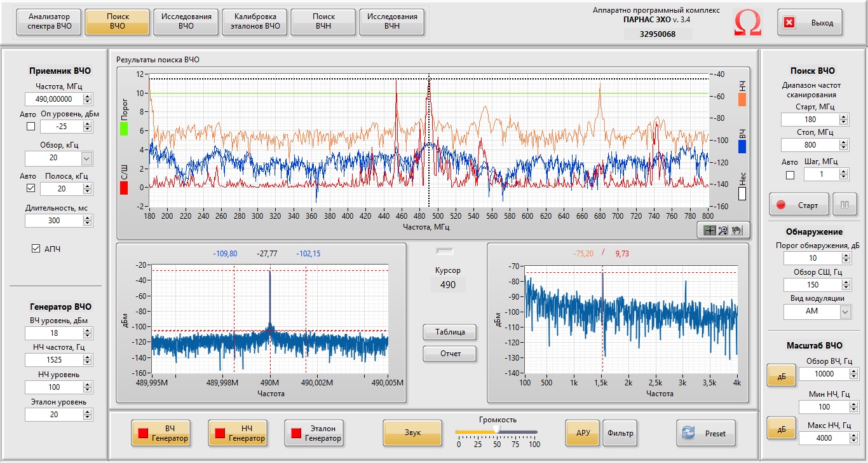The image size is (868, 463).
Task: Click the Старт scan button
Action: (799, 205)
